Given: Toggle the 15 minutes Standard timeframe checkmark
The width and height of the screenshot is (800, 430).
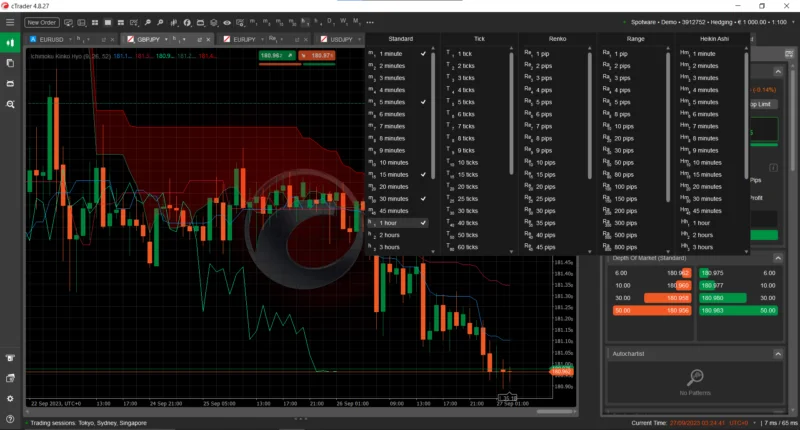Looking at the screenshot, I should click(424, 174).
